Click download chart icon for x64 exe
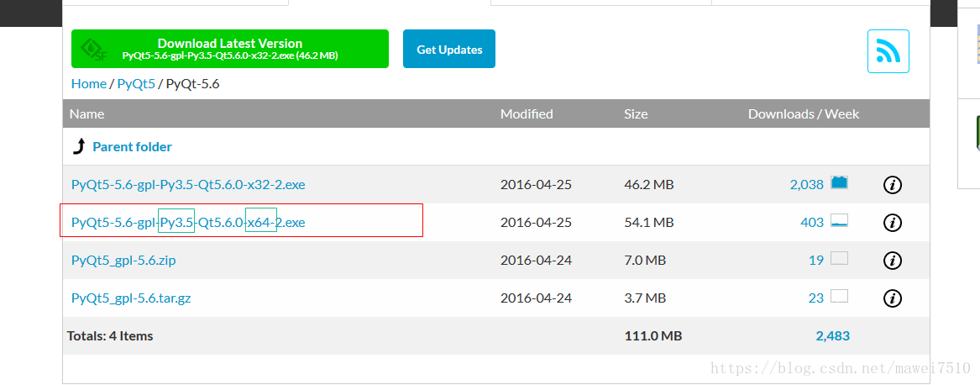This screenshot has width=980, height=385. point(839,221)
